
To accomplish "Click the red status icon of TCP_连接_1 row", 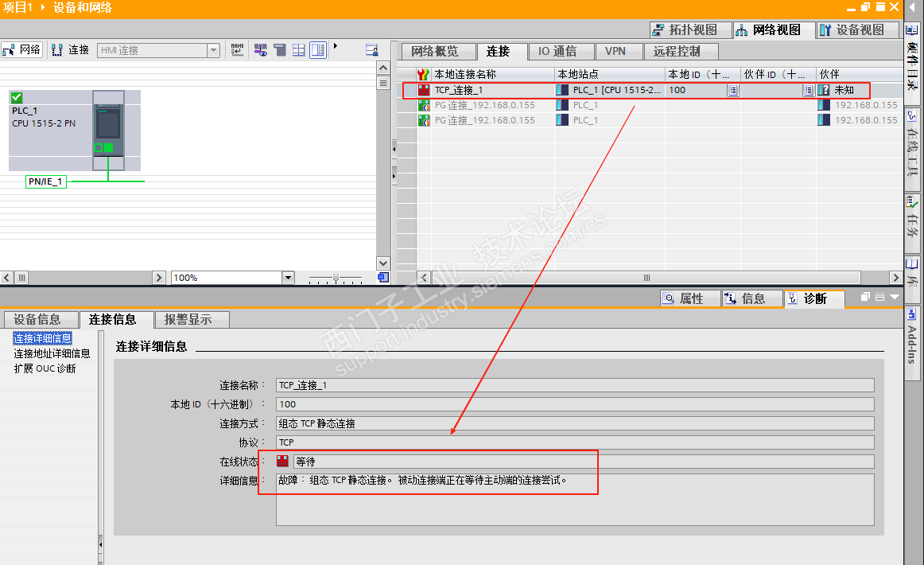I will pyautogui.click(x=424, y=90).
